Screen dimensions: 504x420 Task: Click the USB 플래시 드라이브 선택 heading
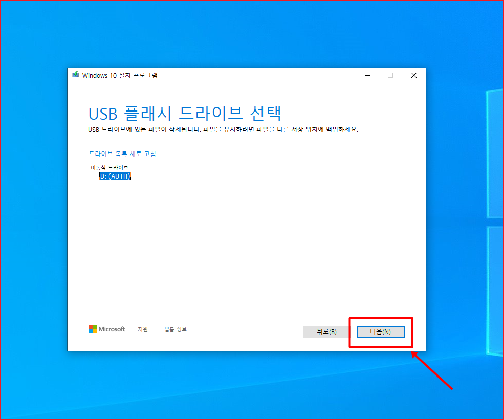185,114
